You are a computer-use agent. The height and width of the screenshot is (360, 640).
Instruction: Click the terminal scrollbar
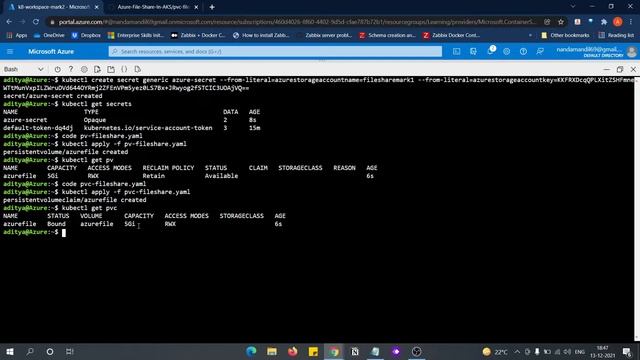pos(637,208)
